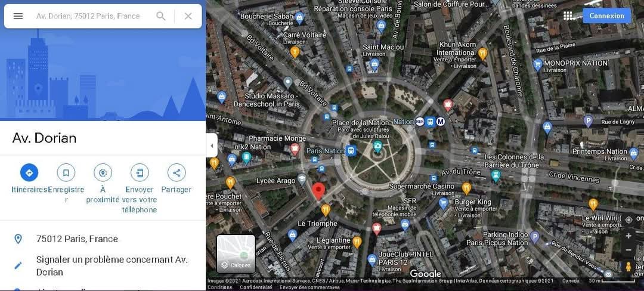This screenshot has width=644, height=291.
Task: Click the Saint Maclou shop marker
Action: [x=374, y=64]
